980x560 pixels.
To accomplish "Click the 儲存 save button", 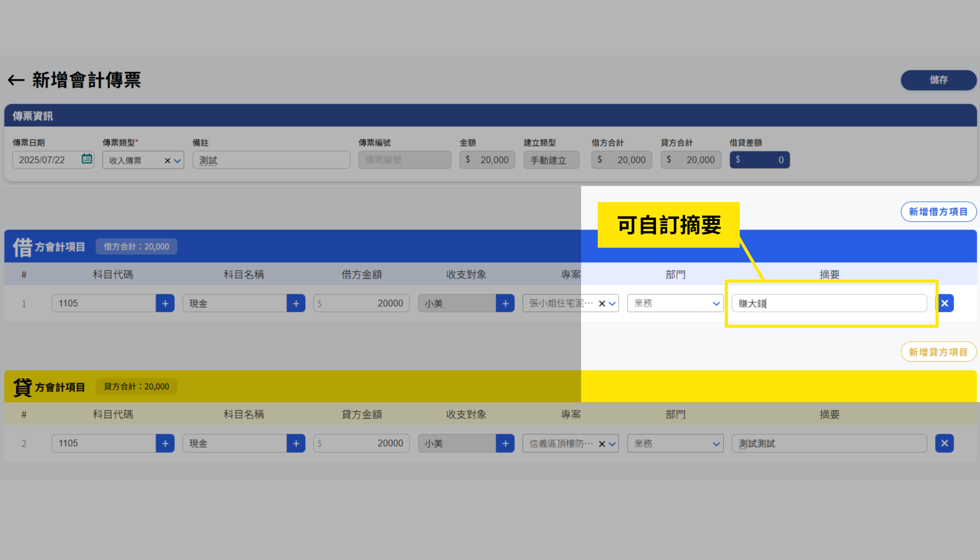I will pos(938,80).
